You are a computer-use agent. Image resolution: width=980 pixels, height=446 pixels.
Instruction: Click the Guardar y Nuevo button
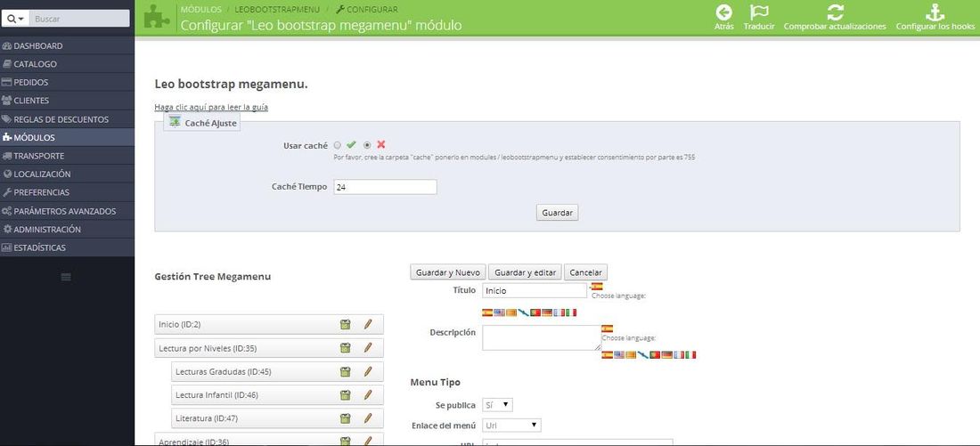tap(447, 272)
